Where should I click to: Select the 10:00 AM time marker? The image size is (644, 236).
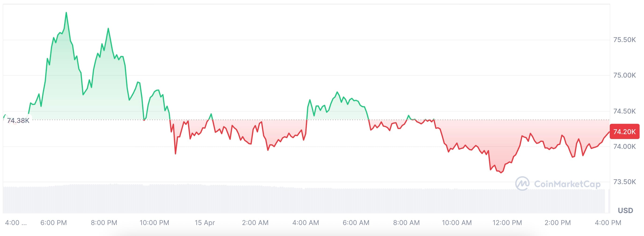pyautogui.click(x=457, y=222)
